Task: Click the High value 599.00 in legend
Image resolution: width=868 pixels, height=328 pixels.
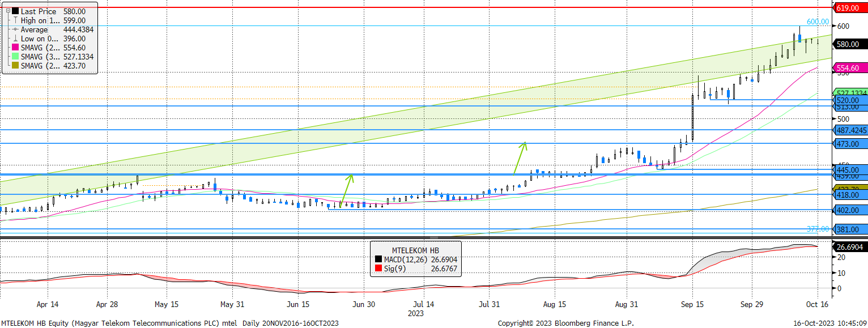Action: 75,20
